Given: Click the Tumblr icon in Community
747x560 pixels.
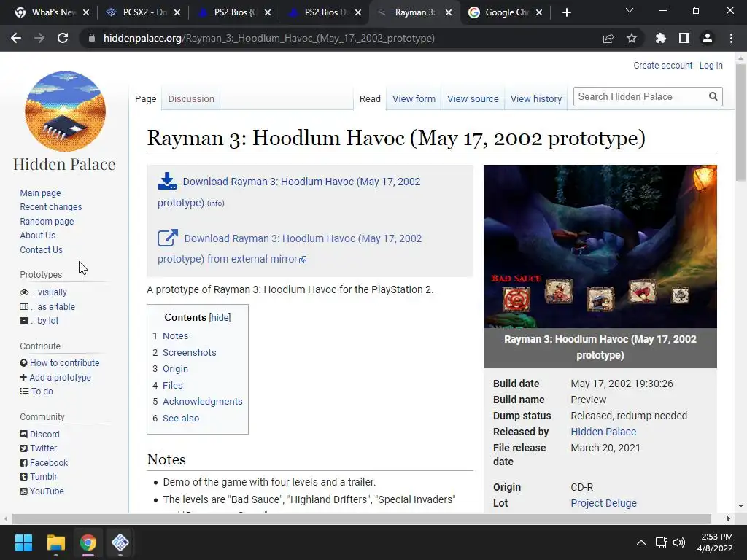Looking at the screenshot, I should coord(24,477).
